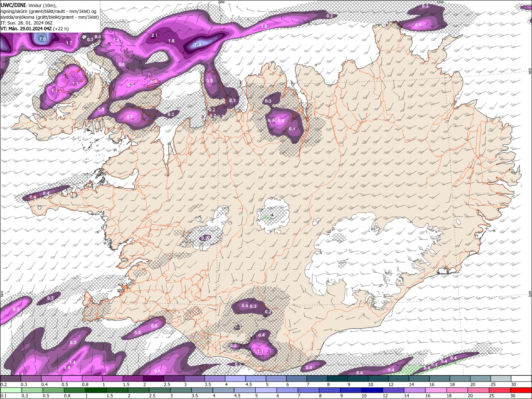Click the 0.7 label in the Westfjords area

pyautogui.click(x=130, y=117)
